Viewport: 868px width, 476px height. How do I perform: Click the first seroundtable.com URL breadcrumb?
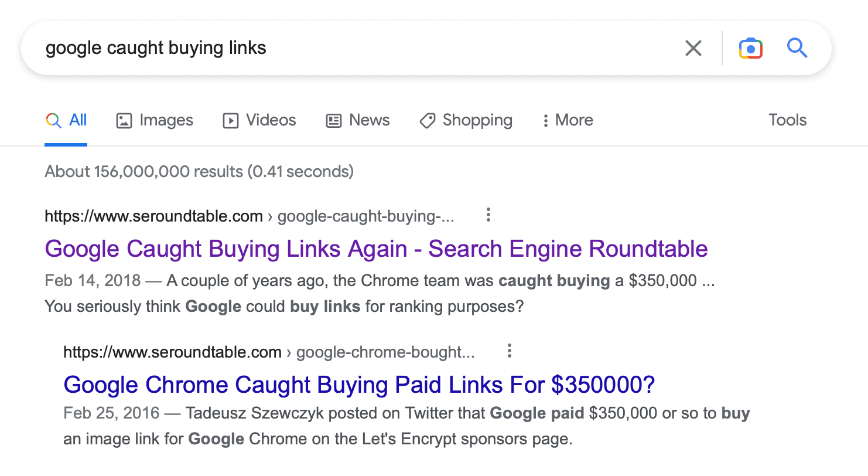[x=250, y=216]
